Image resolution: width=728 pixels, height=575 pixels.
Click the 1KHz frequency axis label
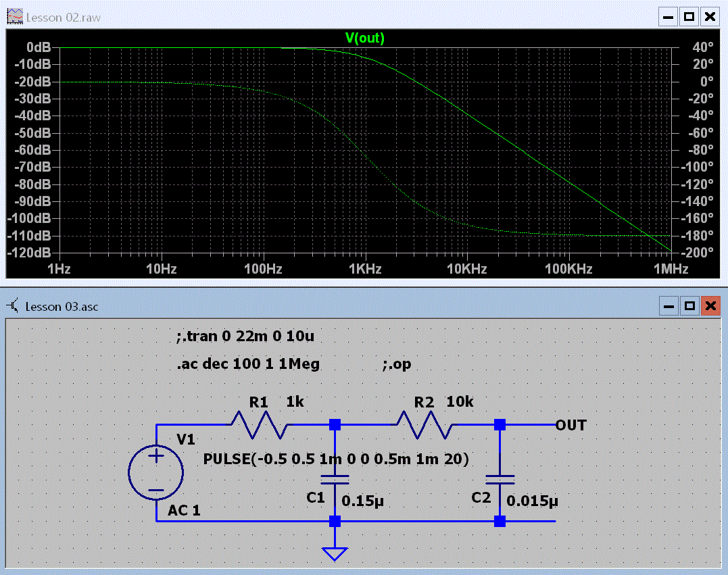tap(365, 269)
